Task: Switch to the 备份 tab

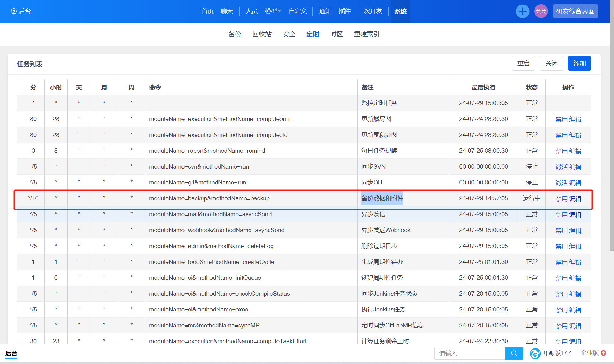Action: [x=235, y=34]
